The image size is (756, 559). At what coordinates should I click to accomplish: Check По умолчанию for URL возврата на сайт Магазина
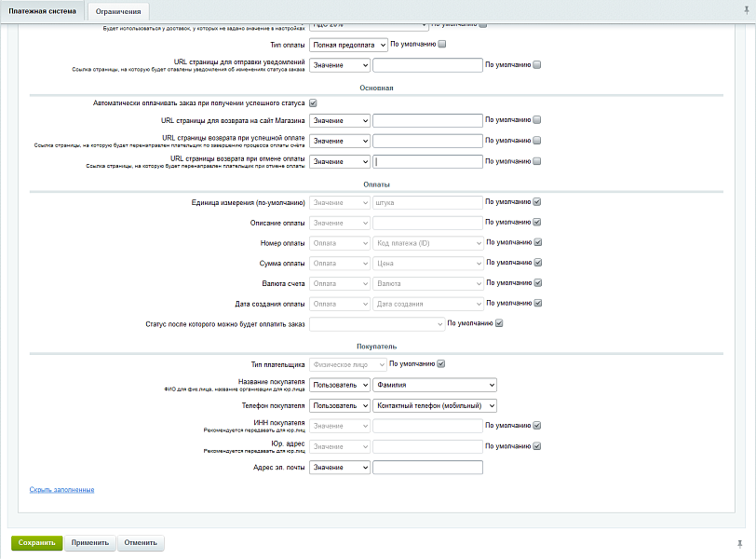coord(537,120)
